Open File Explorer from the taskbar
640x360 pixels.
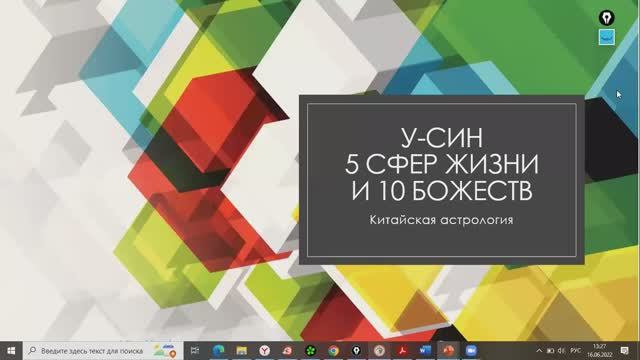[242, 351]
